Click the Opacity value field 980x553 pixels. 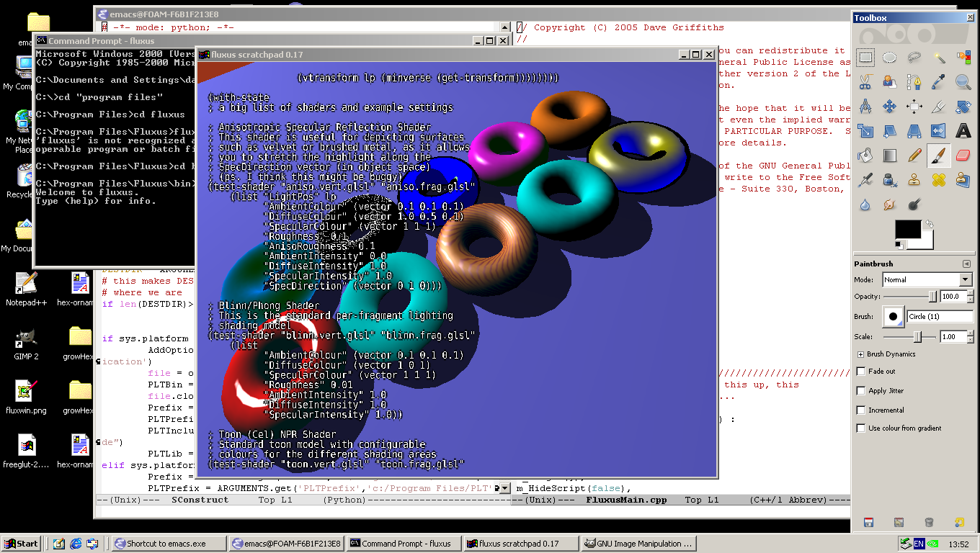coord(953,297)
